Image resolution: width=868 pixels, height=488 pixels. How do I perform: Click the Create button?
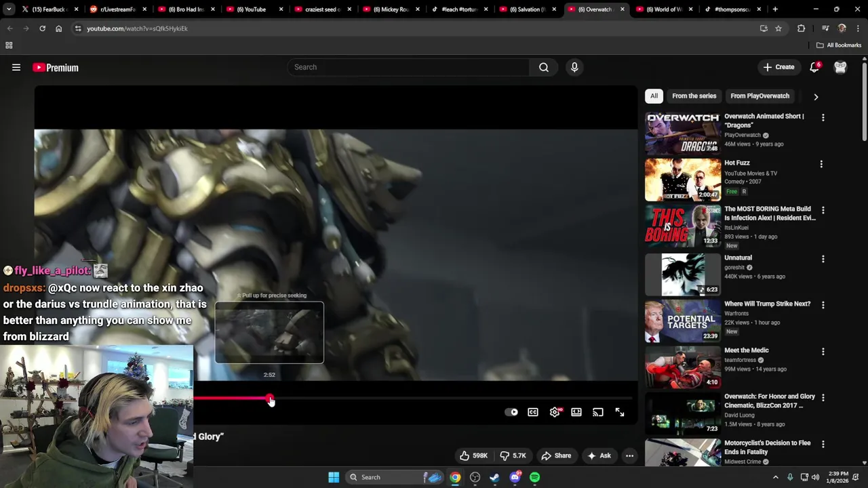click(x=778, y=67)
